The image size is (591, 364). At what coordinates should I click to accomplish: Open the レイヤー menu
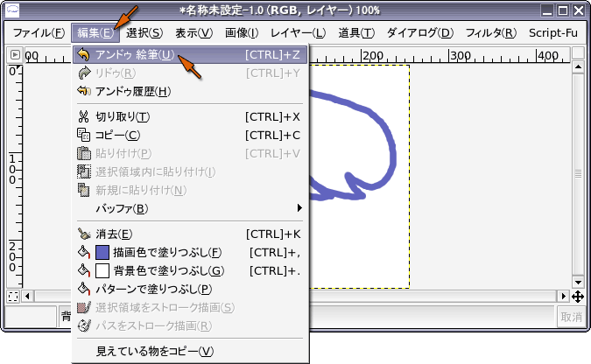tap(298, 32)
